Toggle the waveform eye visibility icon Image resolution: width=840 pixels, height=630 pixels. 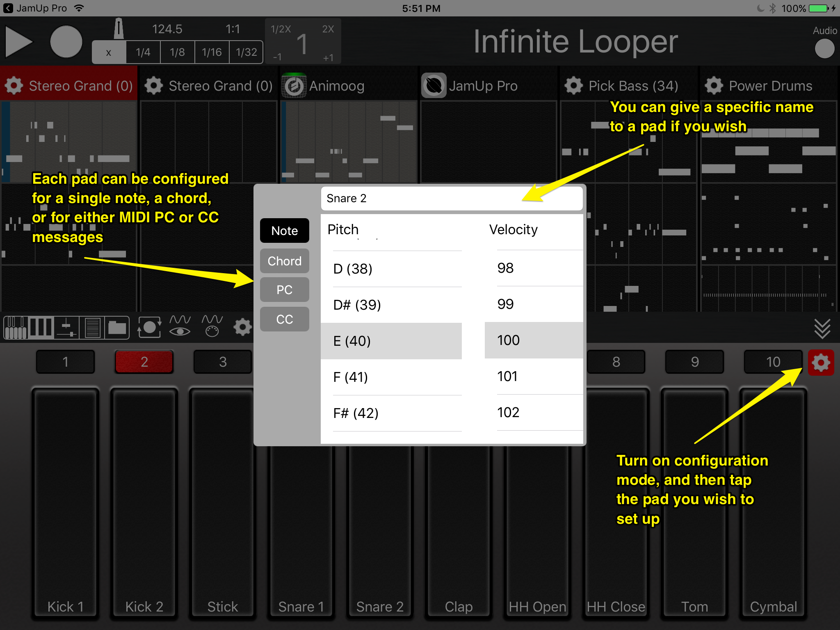click(180, 326)
